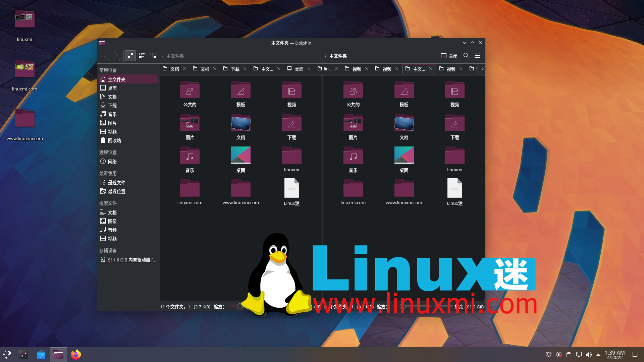Screen dimensions: 644x362
Task: Select 文档 folder in left pane
Action: point(241,127)
